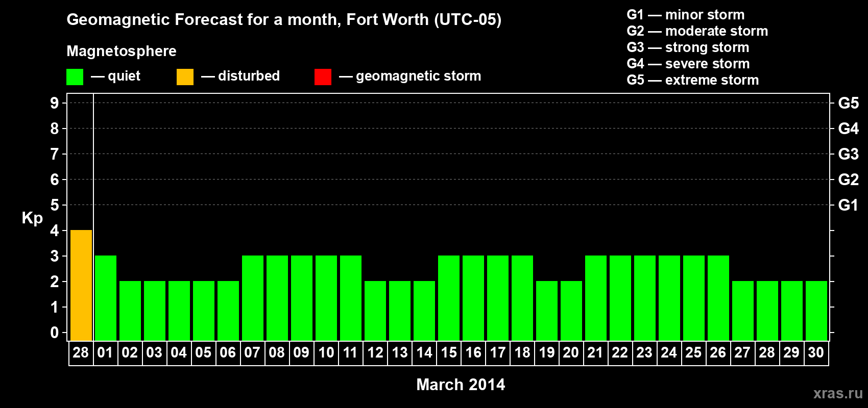The height and width of the screenshot is (408, 868).
Task: Click the 'G5 — extreme storm' legend text
Action: point(693,80)
